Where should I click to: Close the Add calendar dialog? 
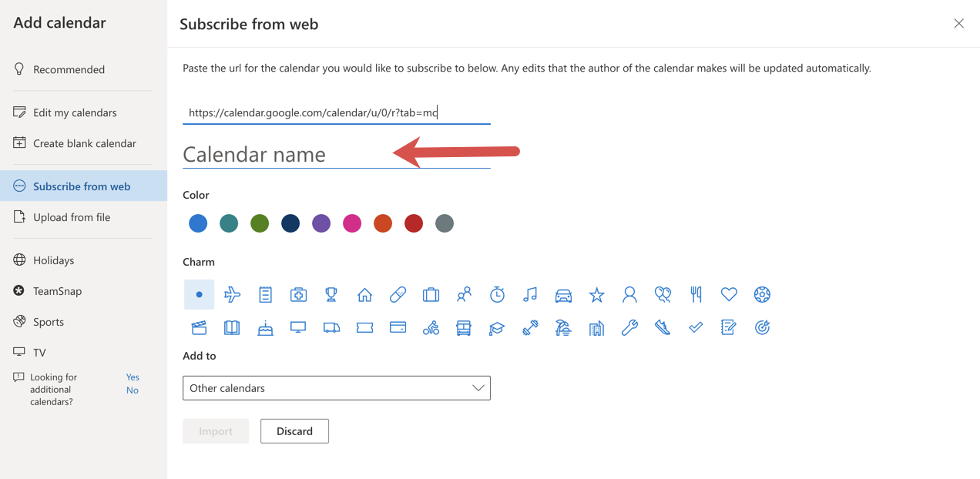[958, 24]
